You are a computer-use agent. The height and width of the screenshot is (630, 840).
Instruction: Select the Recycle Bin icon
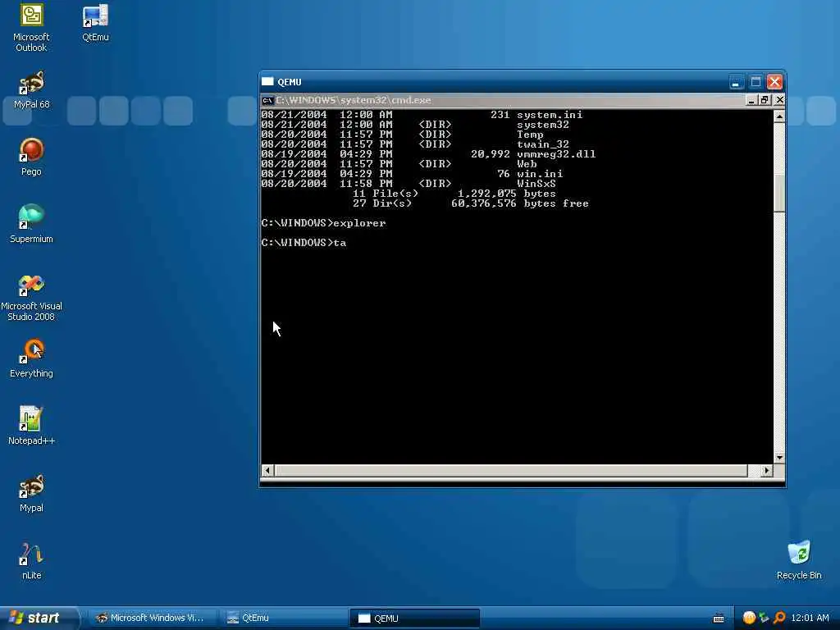tap(799, 559)
